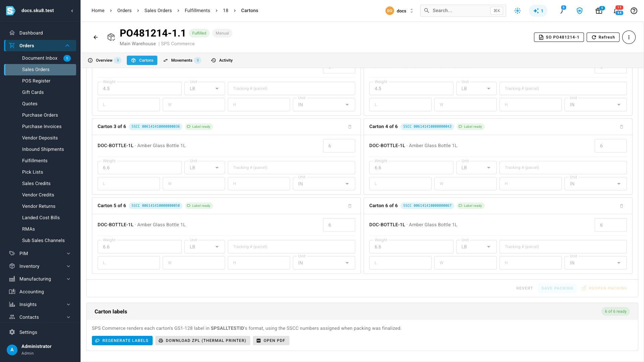Image resolution: width=644 pixels, height=362 pixels.
Task: Click the Search field
Action: point(463,11)
